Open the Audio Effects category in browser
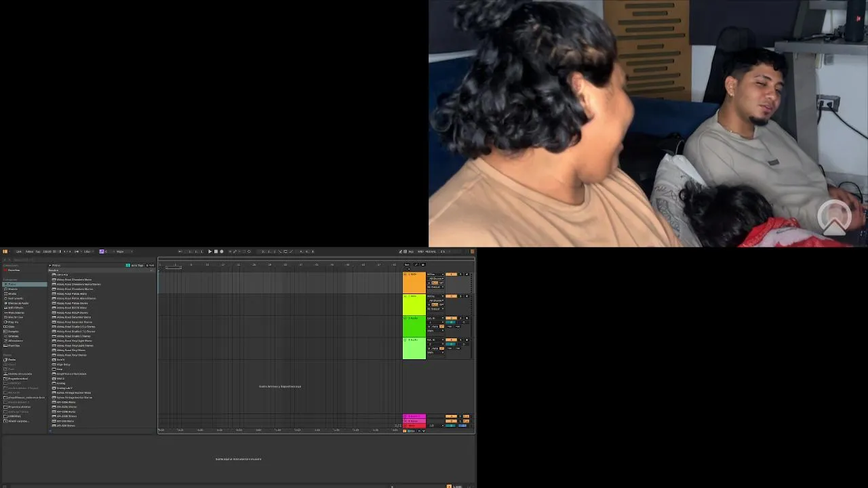The width and height of the screenshot is (868, 488). point(25,304)
